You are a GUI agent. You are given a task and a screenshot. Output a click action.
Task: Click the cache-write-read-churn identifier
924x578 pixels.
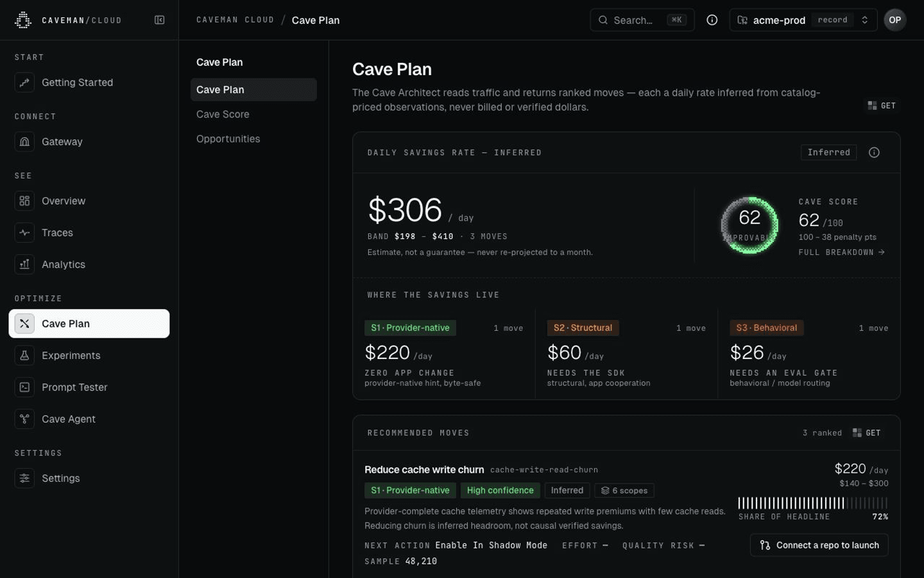tap(544, 470)
